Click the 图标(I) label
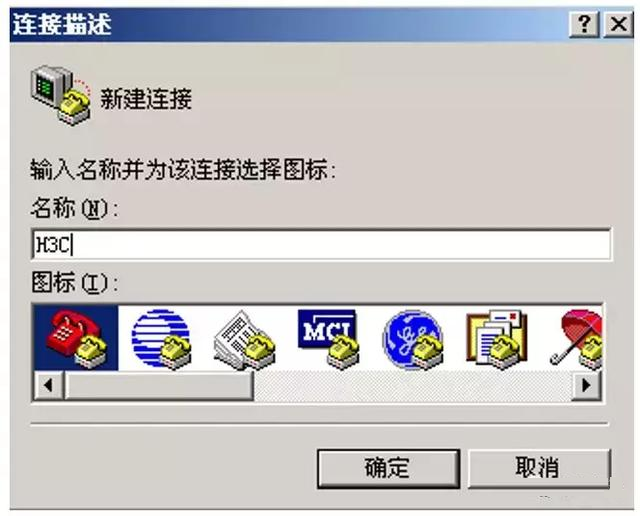This screenshot has height=516, width=640. 73,282
